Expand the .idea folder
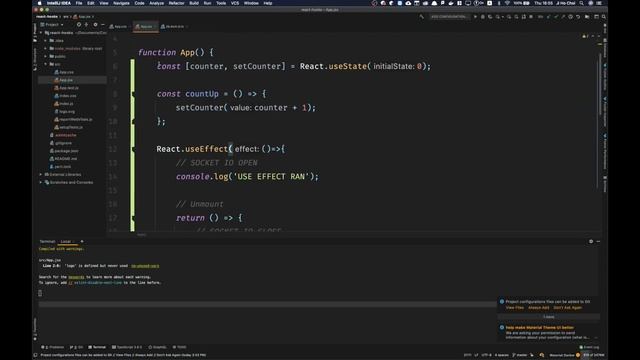The height and width of the screenshot is (360, 640). pyautogui.click(x=46, y=40)
